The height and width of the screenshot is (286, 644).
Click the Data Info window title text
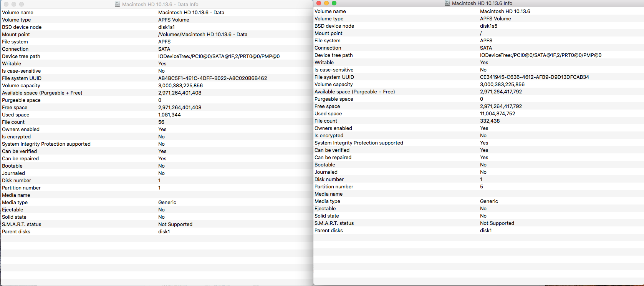click(x=160, y=5)
